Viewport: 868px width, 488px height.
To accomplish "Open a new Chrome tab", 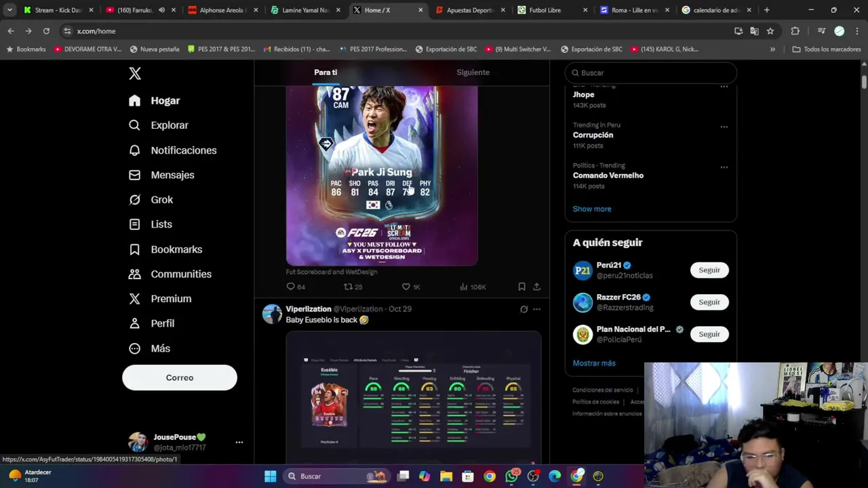I will 766,10.
